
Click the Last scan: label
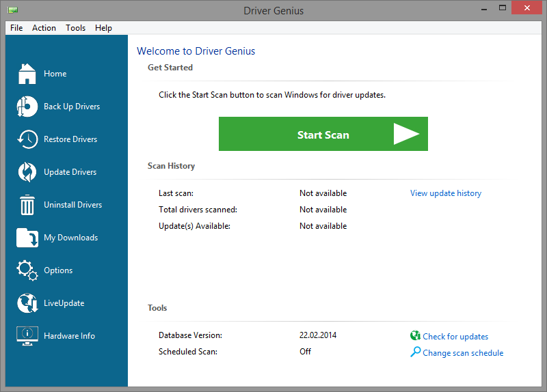coord(176,193)
